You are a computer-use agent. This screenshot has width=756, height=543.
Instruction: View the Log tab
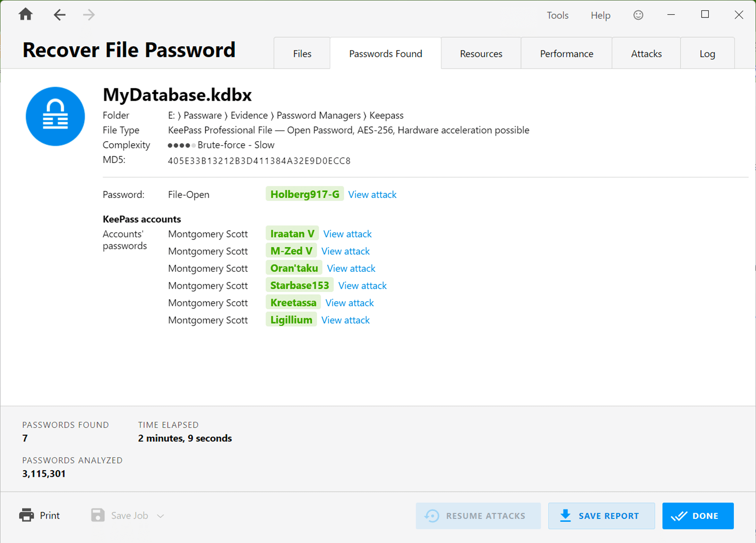[707, 53]
